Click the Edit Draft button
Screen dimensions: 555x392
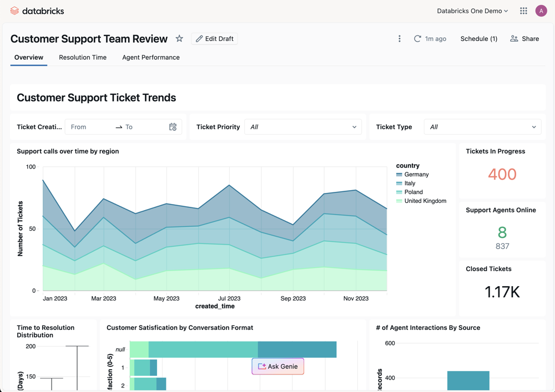[214, 39]
